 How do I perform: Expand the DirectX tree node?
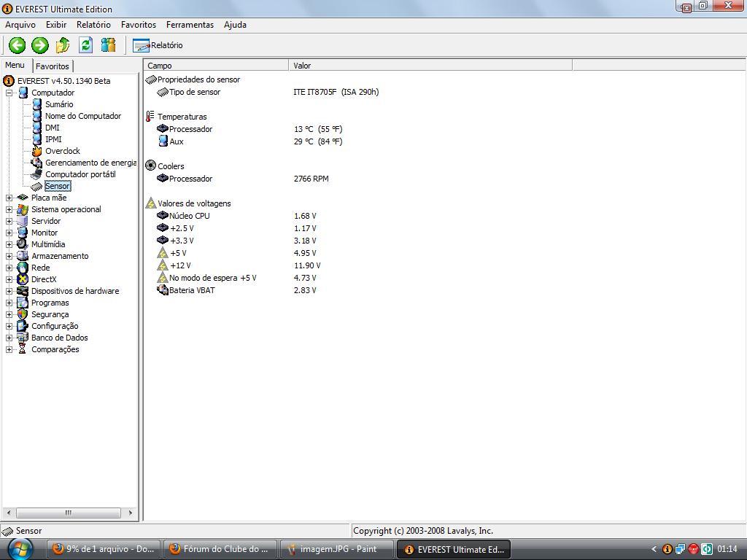tap(9, 279)
